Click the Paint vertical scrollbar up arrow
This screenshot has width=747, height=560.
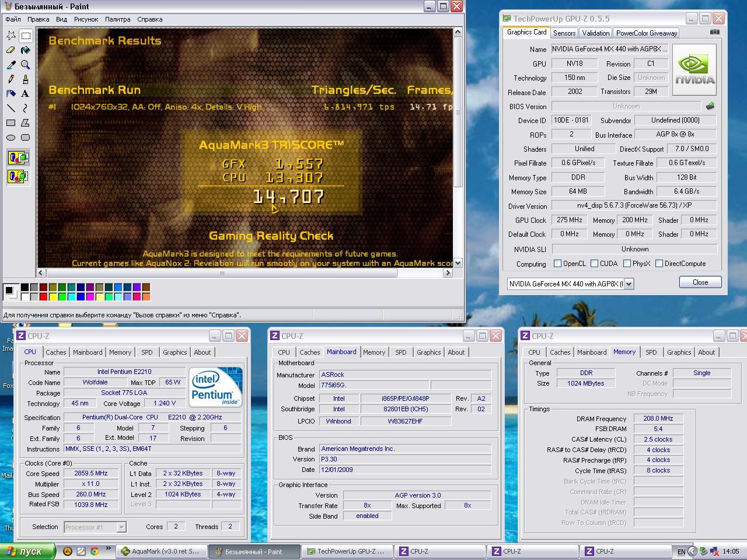click(458, 33)
